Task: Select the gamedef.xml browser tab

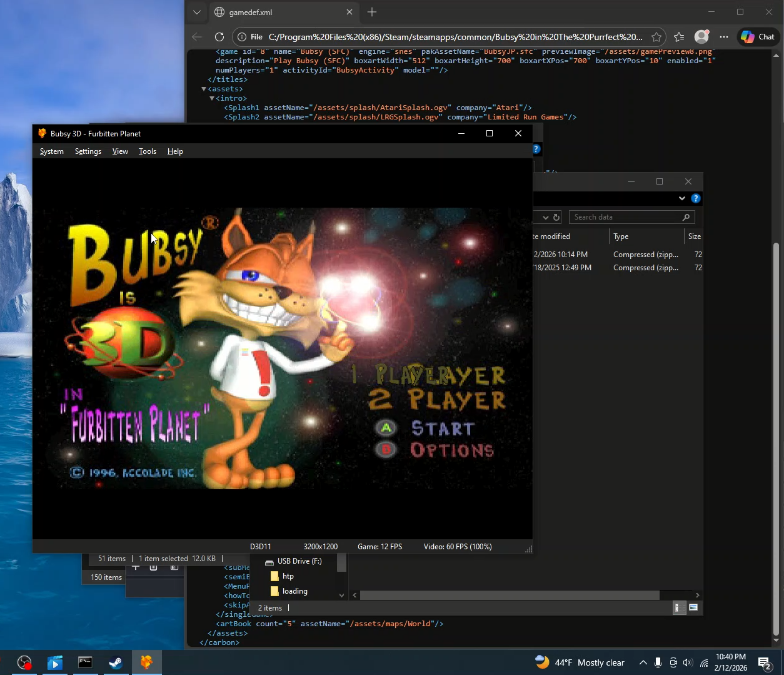Action: tap(284, 12)
